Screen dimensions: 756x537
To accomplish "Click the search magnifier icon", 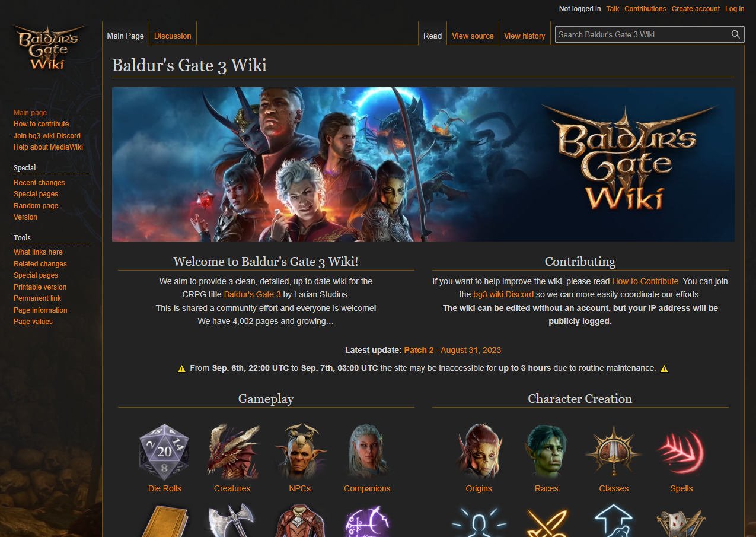I will pos(736,34).
